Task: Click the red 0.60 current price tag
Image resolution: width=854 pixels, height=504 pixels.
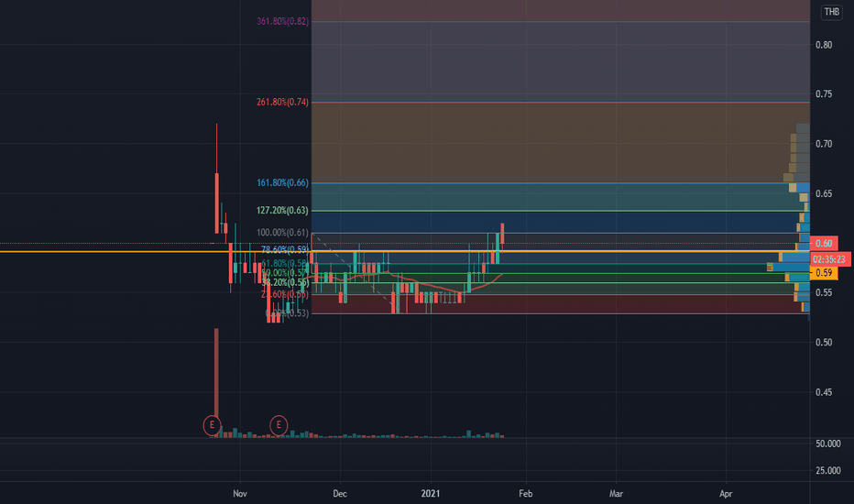Action: 824,244
